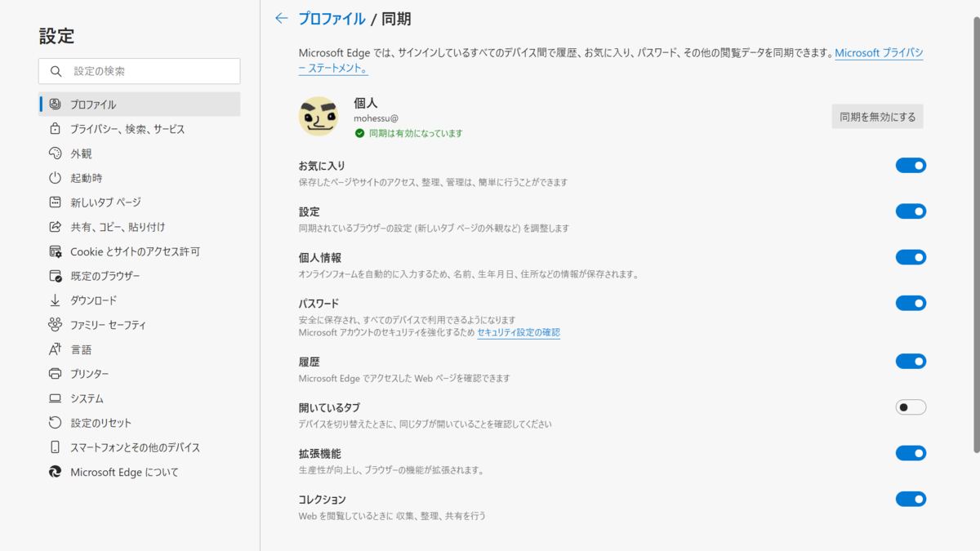Open システム settings
980x551 pixels.
140,398
